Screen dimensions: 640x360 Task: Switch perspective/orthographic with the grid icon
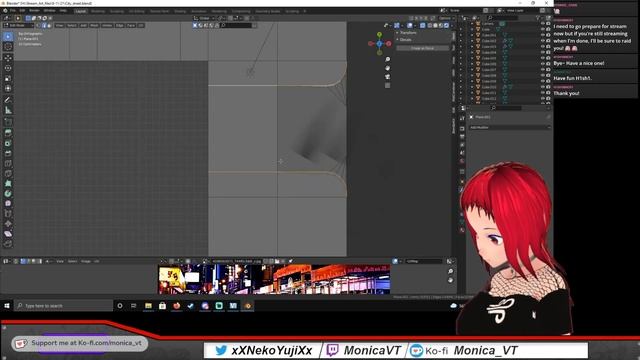click(x=387, y=85)
